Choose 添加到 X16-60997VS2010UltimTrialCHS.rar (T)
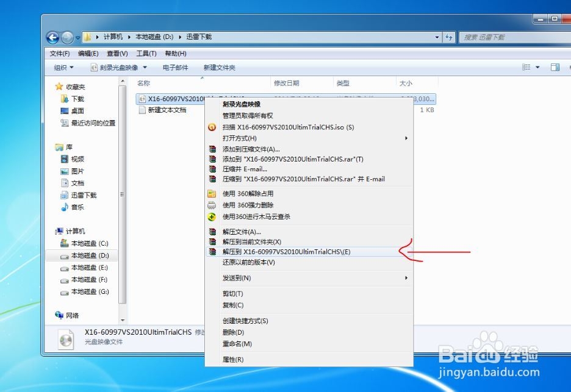 click(309, 159)
